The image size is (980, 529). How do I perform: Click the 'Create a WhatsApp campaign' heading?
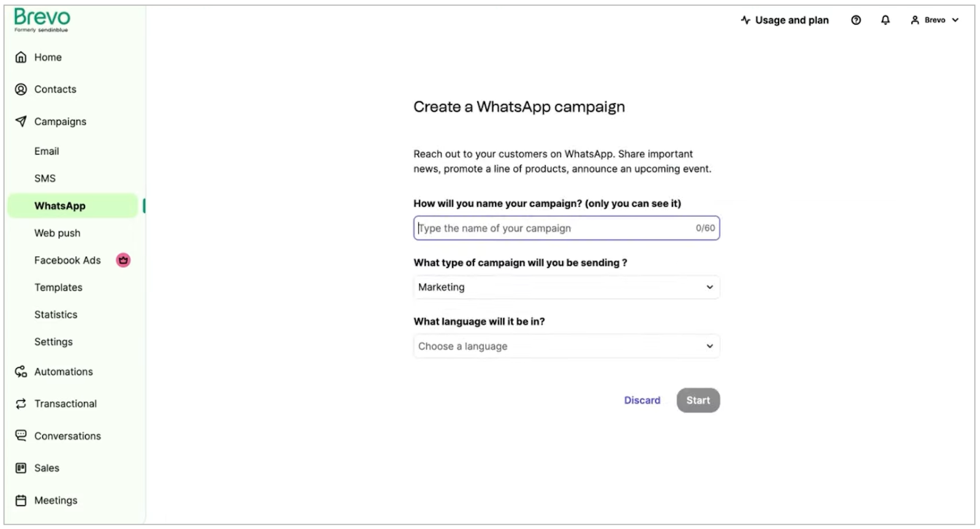point(519,107)
